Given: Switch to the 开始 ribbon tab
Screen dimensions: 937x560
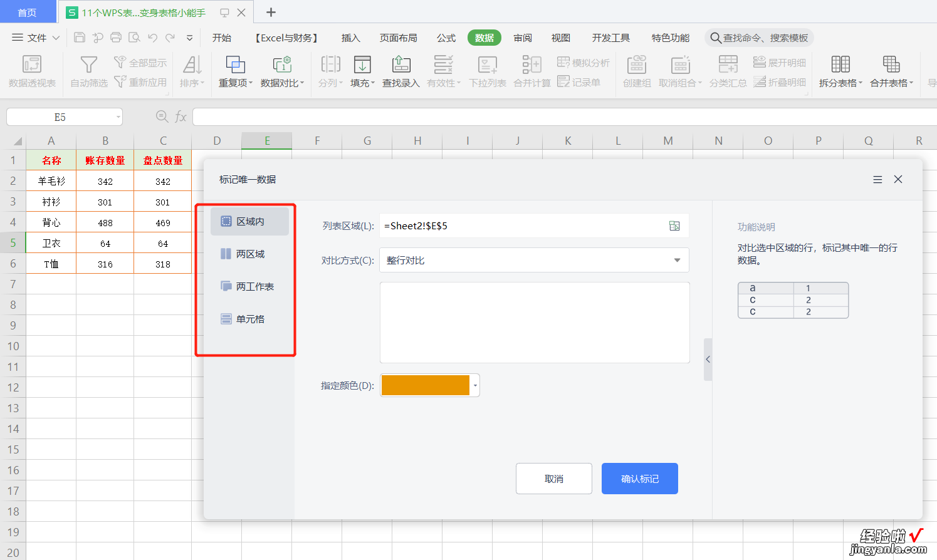Looking at the screenshot, I should click(x=222, y=38).
